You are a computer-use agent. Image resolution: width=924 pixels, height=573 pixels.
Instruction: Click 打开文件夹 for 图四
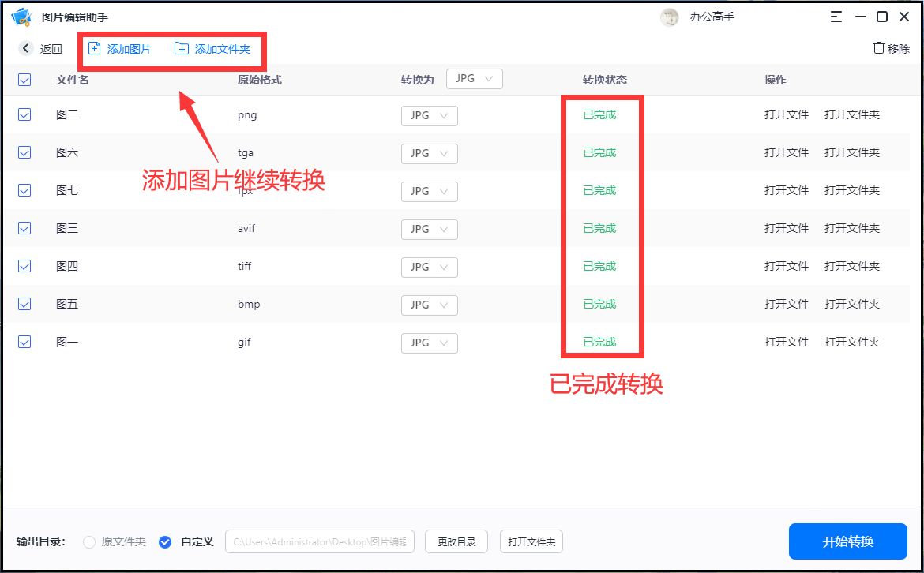(852, 266)
